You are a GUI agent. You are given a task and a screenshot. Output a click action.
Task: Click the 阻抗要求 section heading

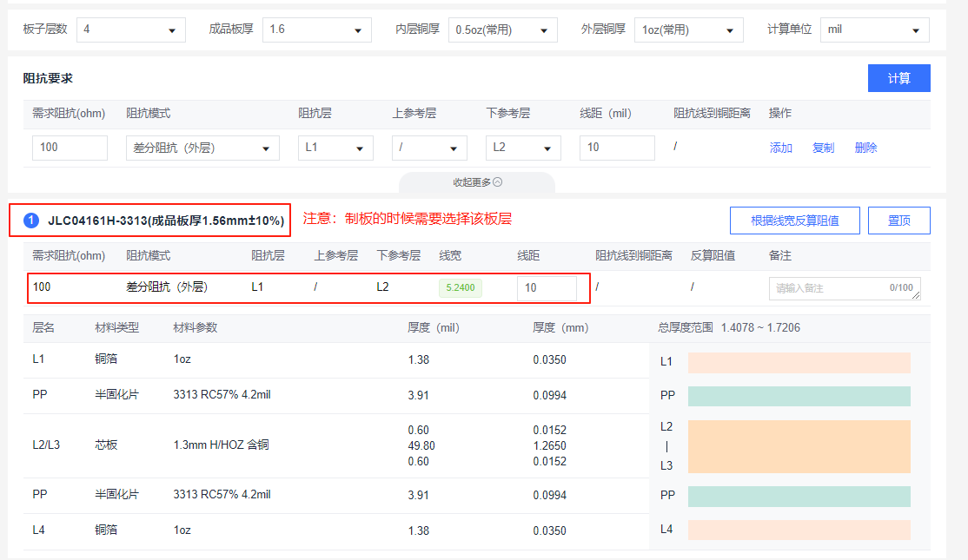pyautogui.click(x=48, y=78)
